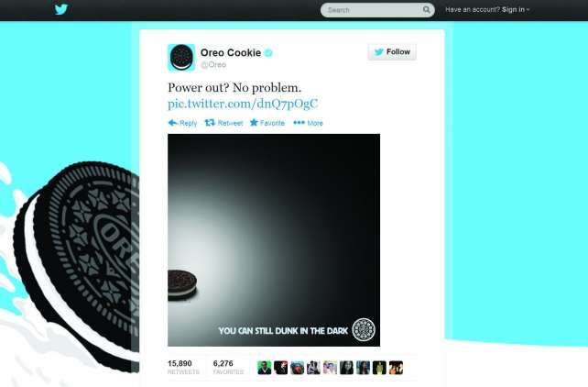
Task: Click the Follow button
Action: [392, 51]
